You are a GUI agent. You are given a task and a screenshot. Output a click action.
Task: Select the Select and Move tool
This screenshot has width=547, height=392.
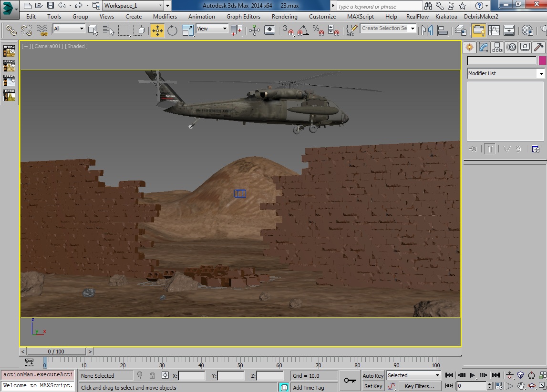pyautogui.click(x=157, y=30)
